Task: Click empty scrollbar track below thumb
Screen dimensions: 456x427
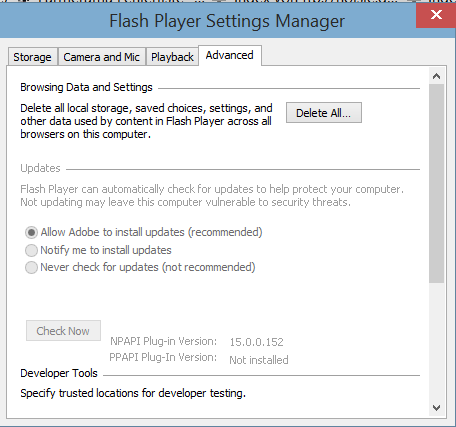Action: [436, 342]
